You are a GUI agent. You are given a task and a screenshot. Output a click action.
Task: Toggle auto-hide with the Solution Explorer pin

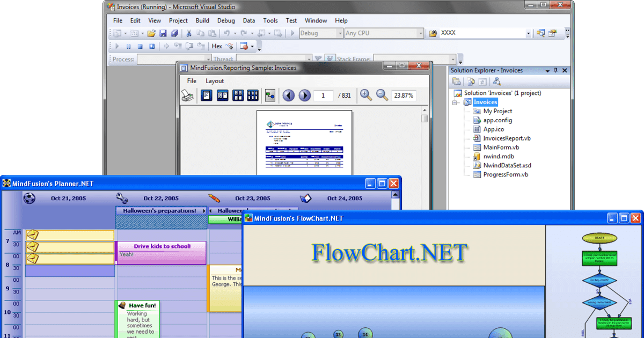pos(555,70)
